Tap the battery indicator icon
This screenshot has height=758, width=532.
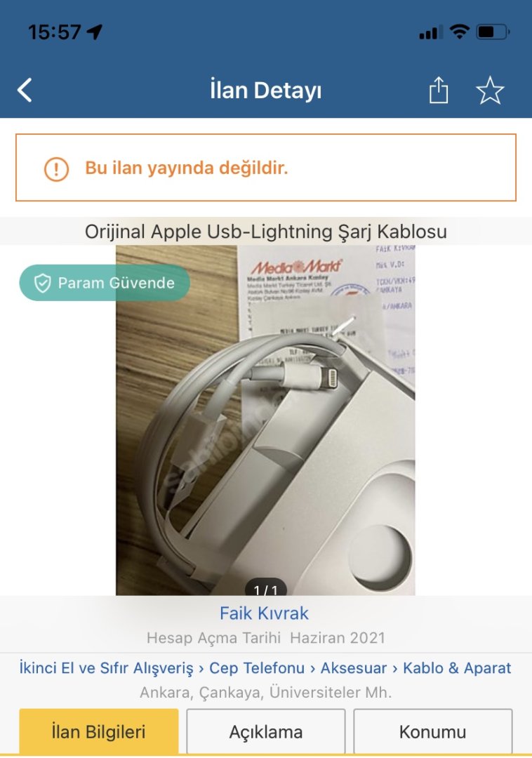tap(493, 32)
